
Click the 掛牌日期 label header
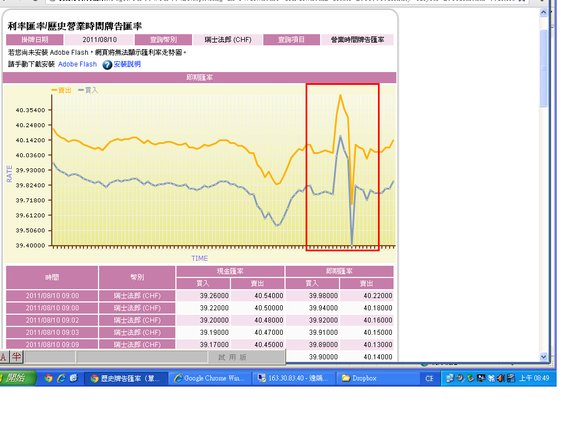[35, 40]
